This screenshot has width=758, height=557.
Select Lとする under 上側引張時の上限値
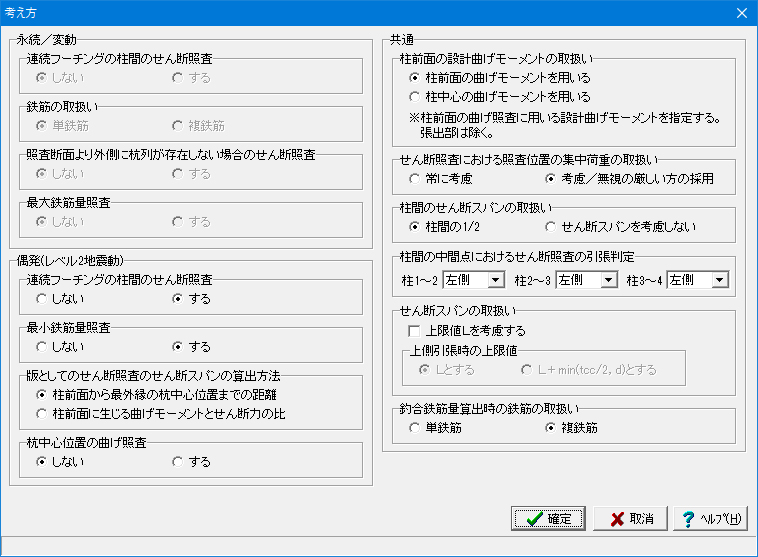[x=447, y=370]
